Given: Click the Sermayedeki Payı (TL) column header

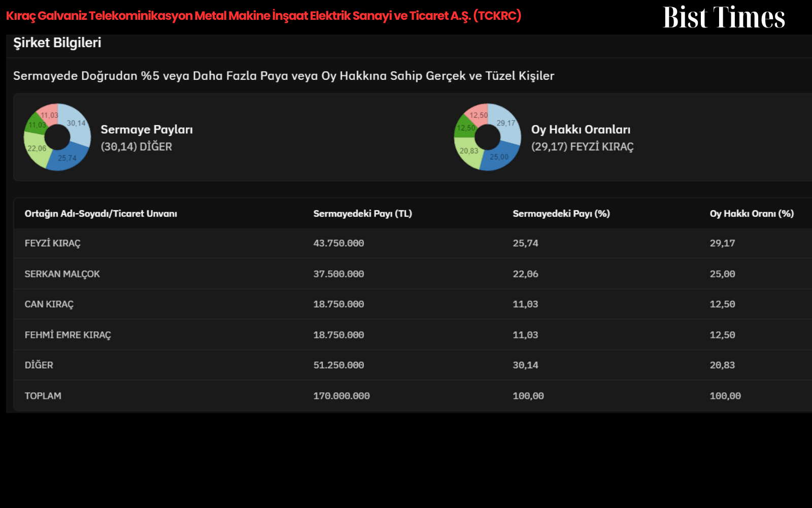Looking at the screenshot, I should click(362, 214).
